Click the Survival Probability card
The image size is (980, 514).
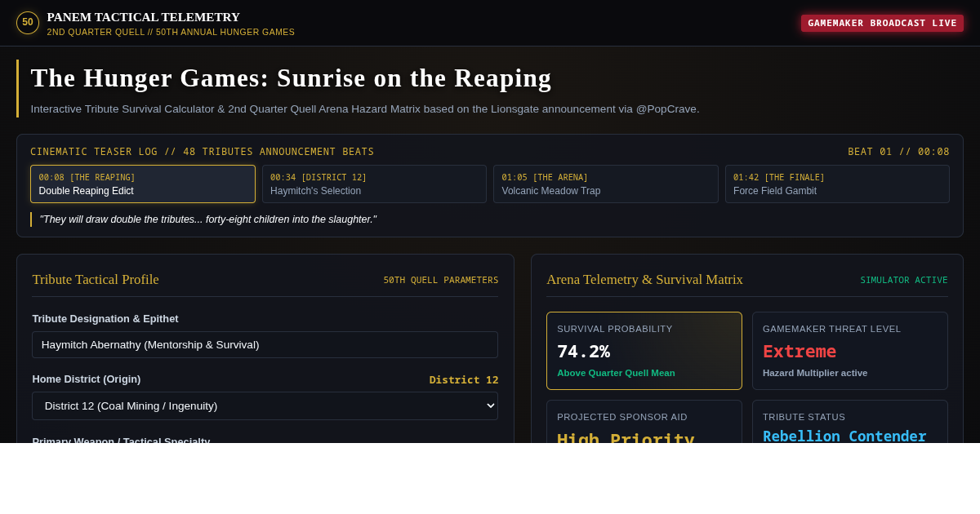tap(644, 351)
